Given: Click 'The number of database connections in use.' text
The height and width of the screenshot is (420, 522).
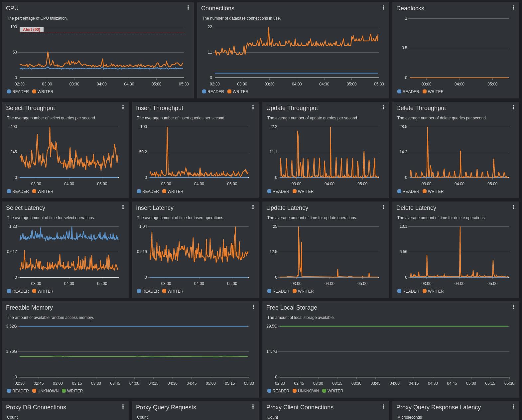Looking at the screenshot, I should click(241, 18).
